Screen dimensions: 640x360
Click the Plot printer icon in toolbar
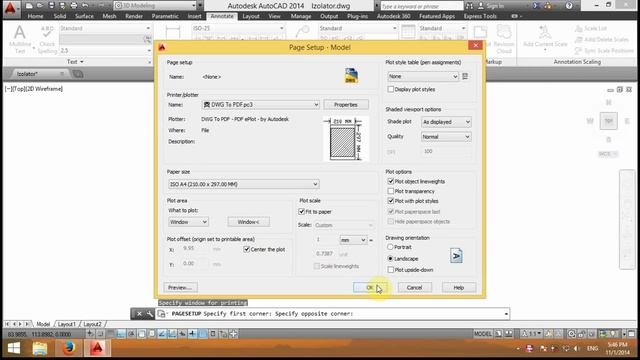click(73, 6)
